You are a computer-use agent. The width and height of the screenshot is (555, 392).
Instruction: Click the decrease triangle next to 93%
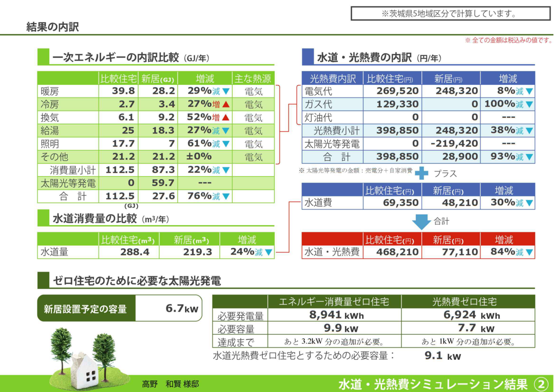[x=529, y=157]
